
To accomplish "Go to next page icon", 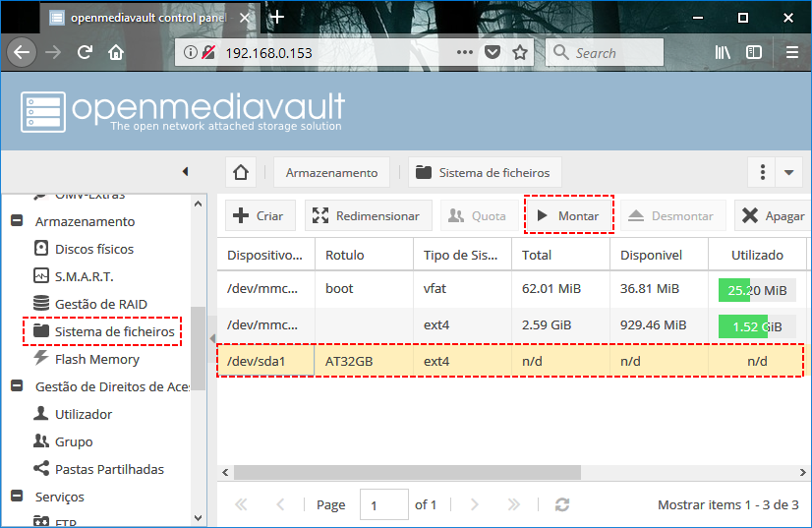I will [x=474, y=504].
